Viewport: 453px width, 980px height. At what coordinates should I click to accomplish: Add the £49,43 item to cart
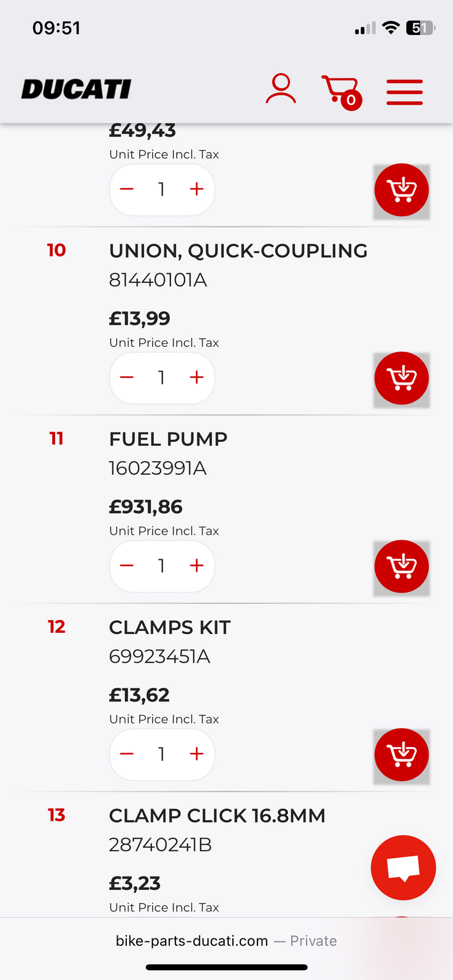pos(402,190)
